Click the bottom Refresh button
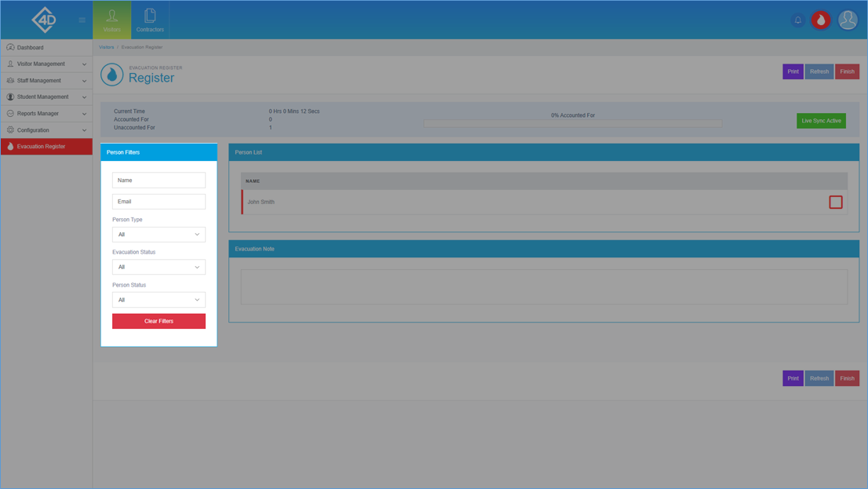The height and width of the screenshot is (489, 868). 819,378
